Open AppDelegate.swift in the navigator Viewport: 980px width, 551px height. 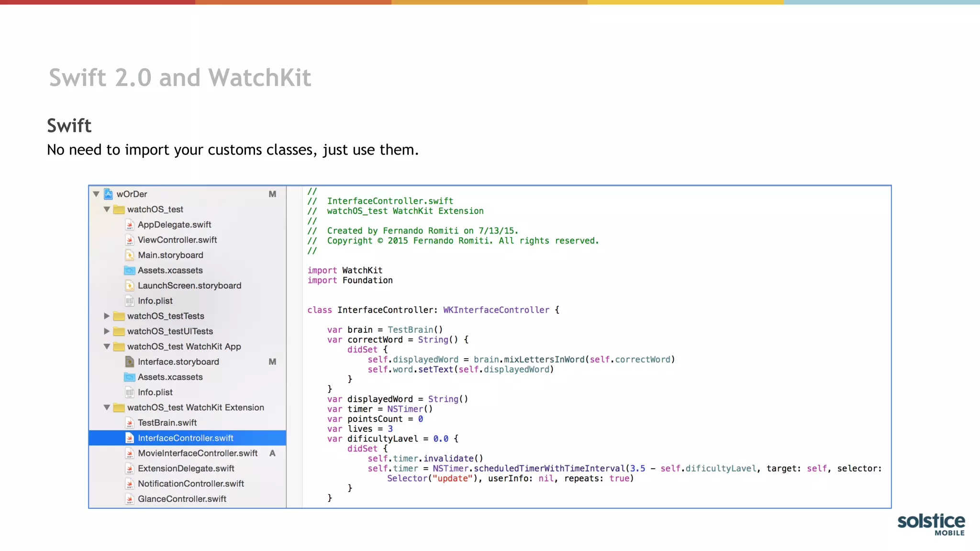tap(175, 225)
